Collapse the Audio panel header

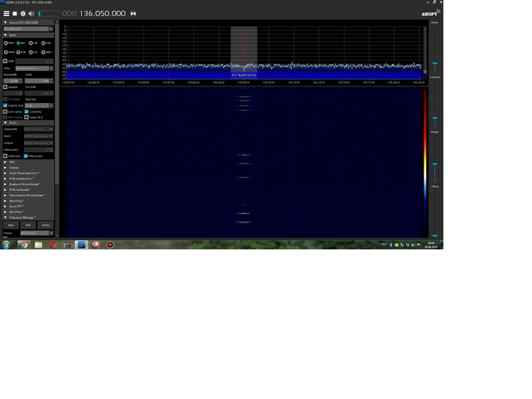pos(28,123)
